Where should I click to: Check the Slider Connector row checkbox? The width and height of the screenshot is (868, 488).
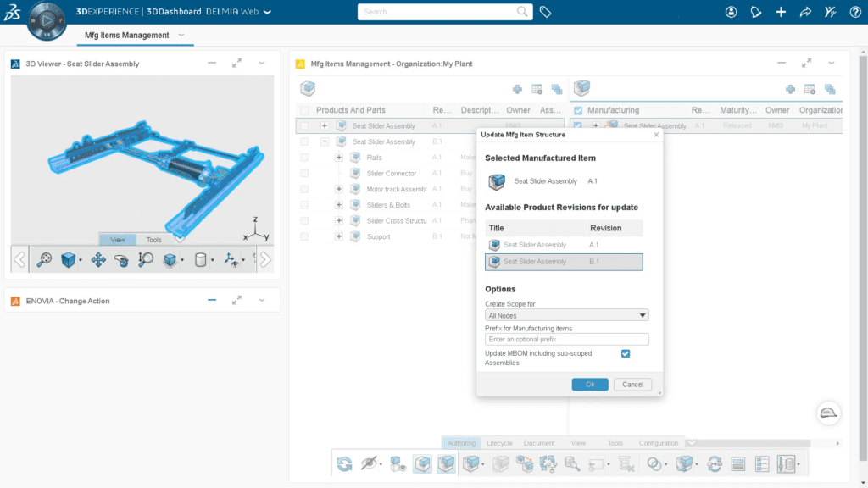(304, 173)
